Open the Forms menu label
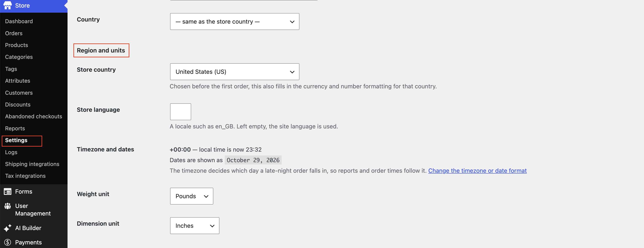The height and width of the screenshot is (248, 644). 24,191
